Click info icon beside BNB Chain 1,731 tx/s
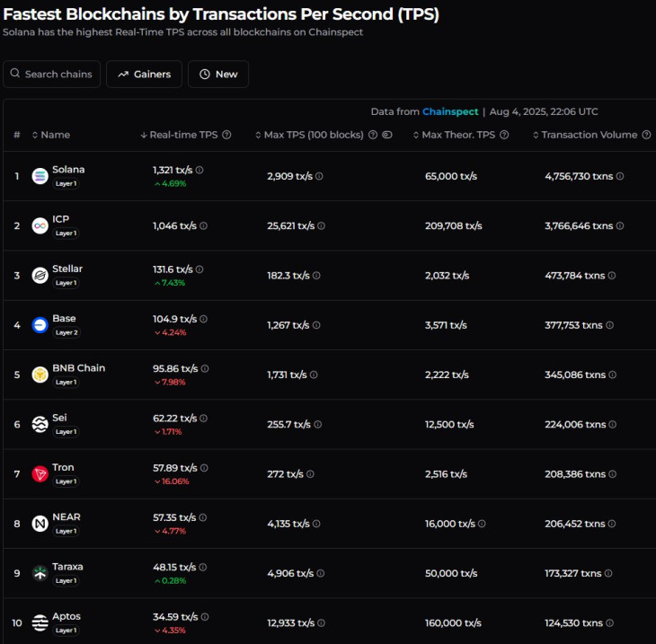This screenshot has height=644, width=656. tap(314, 375)
